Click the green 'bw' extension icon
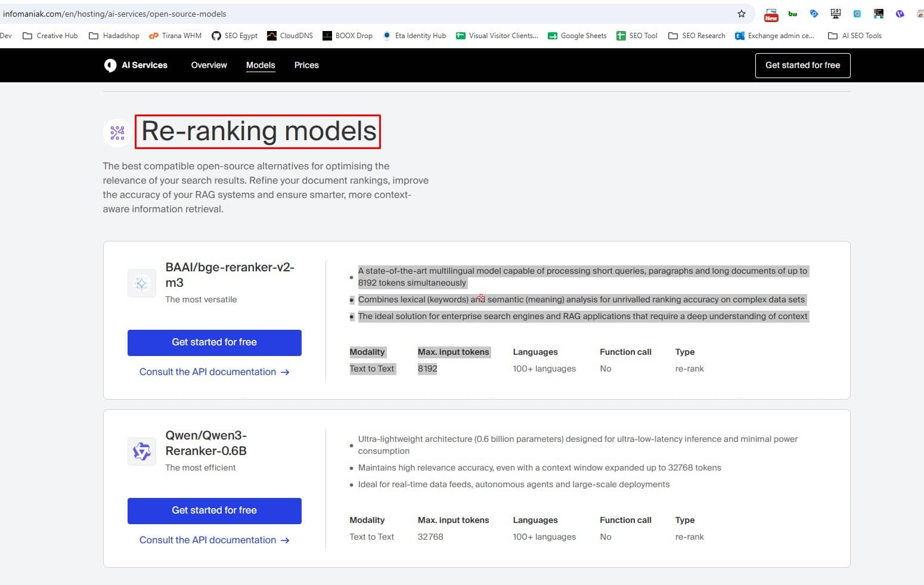This screenshot has height=585, width=924. (793, 14)
